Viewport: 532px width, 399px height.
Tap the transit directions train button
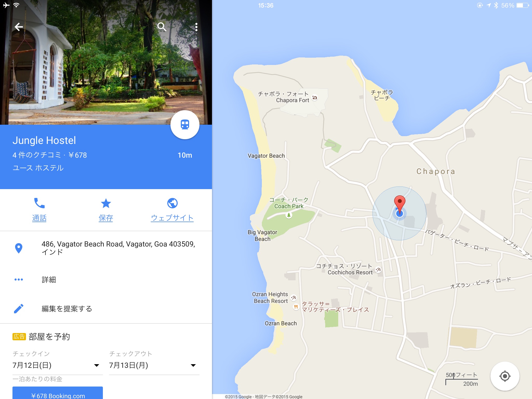point(185,125)
